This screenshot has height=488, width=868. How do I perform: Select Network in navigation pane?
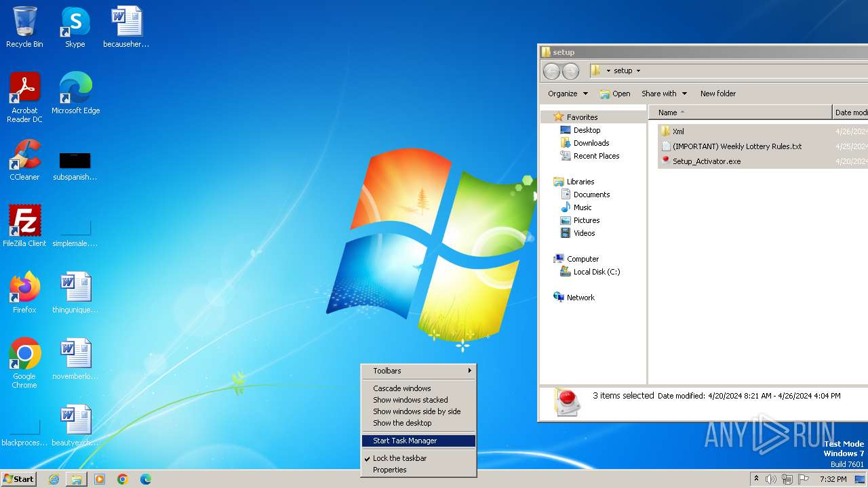click(x=574, y=298)
